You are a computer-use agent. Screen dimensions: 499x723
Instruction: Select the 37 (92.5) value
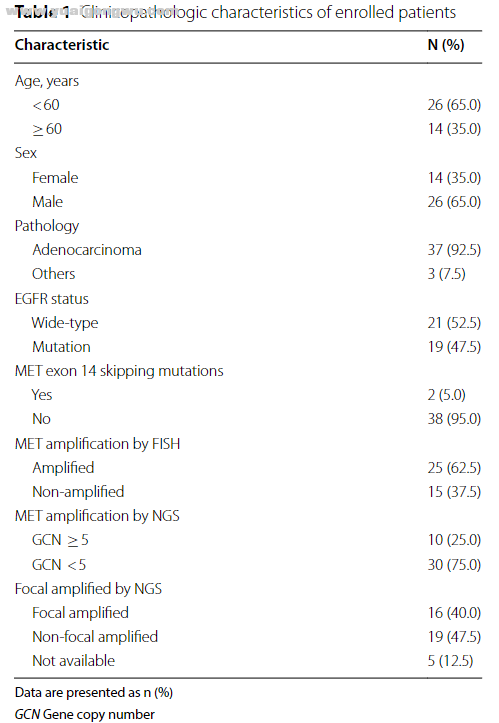(x=454, y=250)
